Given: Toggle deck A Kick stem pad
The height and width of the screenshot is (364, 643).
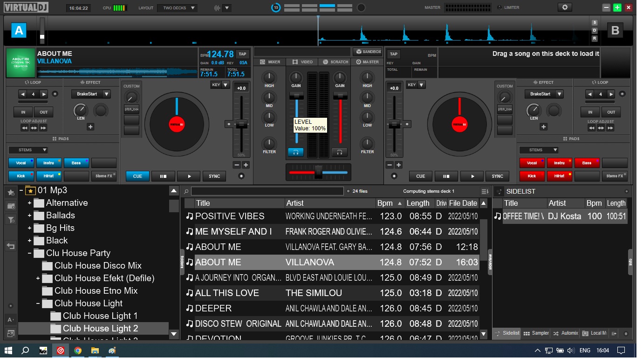Looking at the screenshot, I should [x=21, y=176].
